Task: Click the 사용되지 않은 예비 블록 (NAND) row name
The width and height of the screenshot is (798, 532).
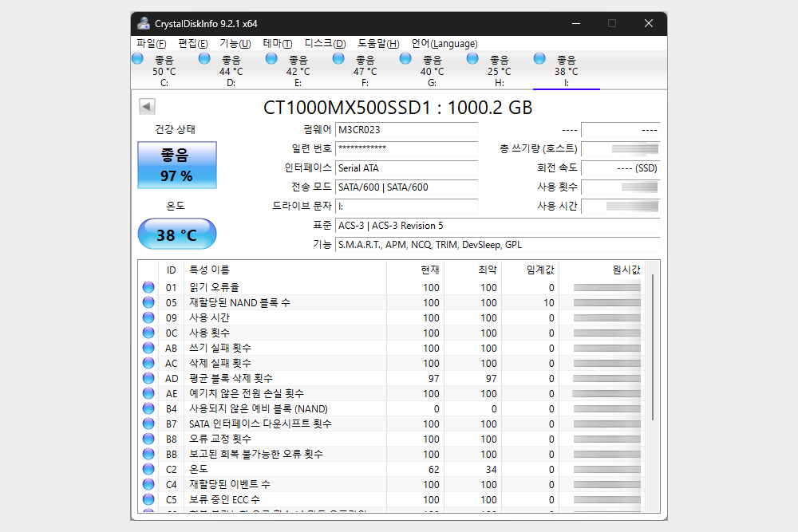Action: coord(259,408)
